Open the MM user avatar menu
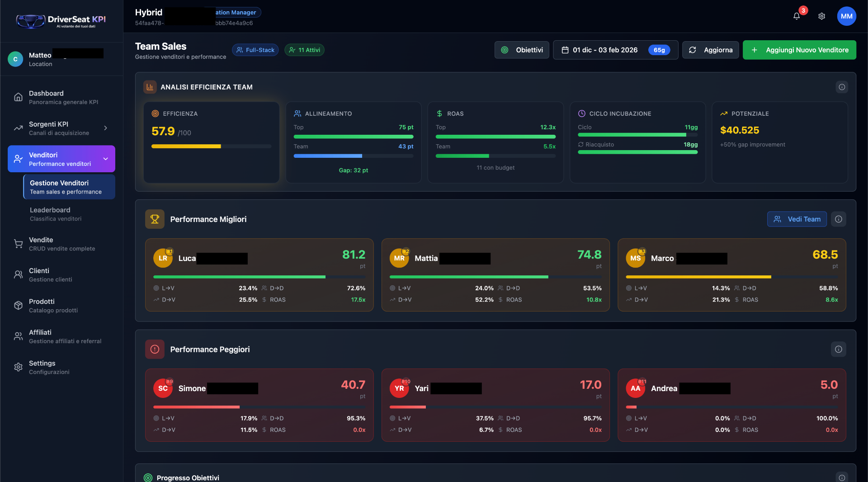Image resolution: width=868 pixels, height=482 pixels. [x=846, y=16]
